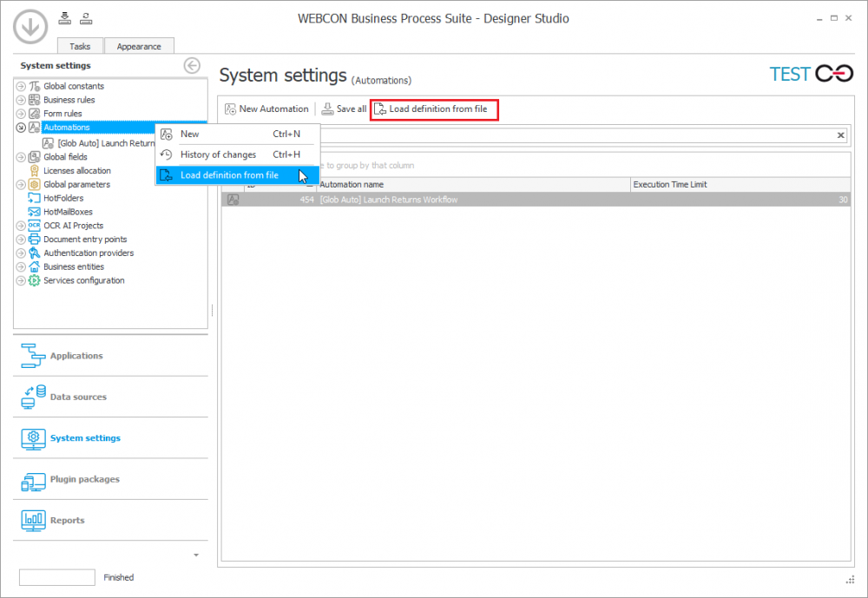Expand the Services configuration node
868x598 pixels.
(x=21, y=280)
